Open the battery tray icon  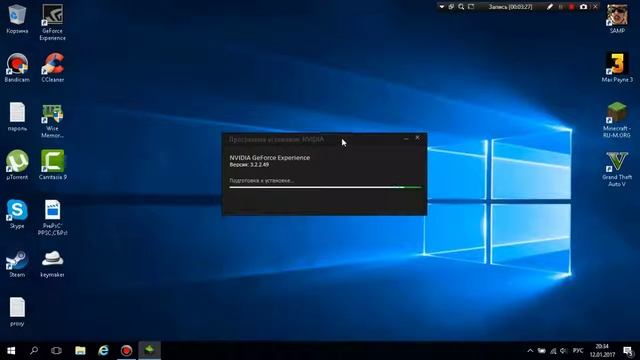tap(542, 351)
